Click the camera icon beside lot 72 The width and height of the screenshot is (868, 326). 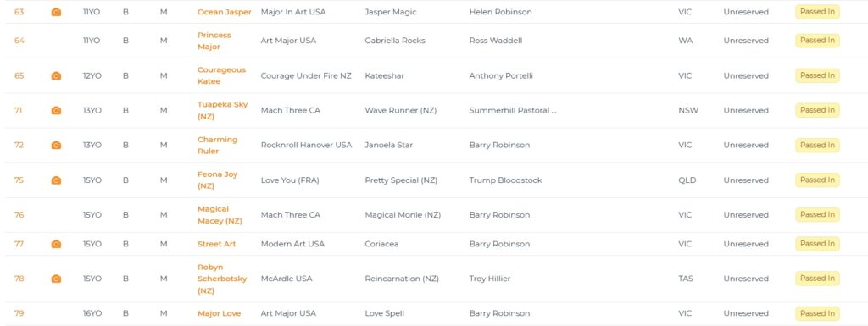[x=56, y=146]
